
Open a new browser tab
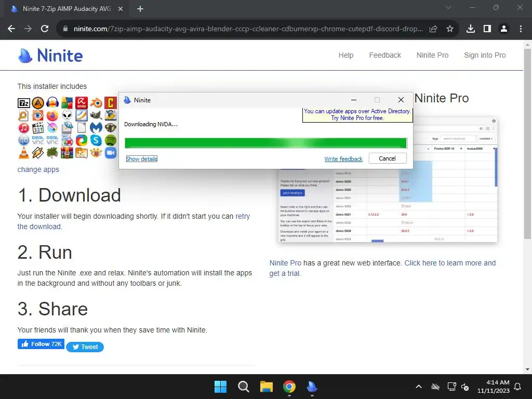[x=140, y=9]
